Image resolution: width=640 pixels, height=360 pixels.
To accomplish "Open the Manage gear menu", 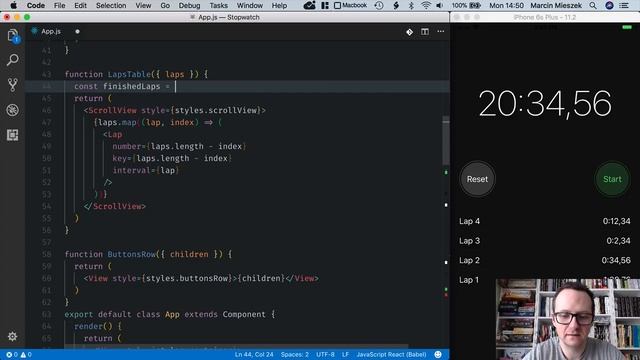I will tap(13, 336).
